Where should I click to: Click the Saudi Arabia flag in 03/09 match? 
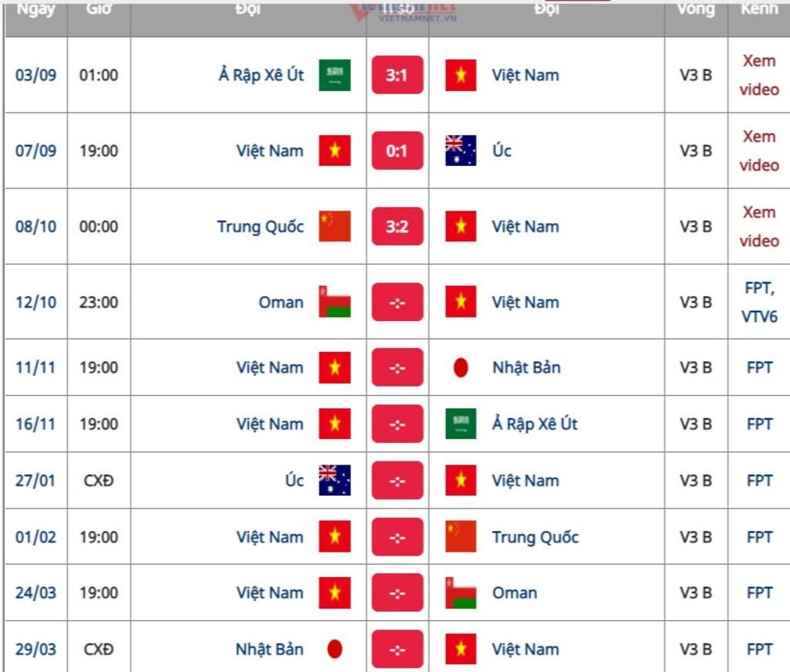335,75
